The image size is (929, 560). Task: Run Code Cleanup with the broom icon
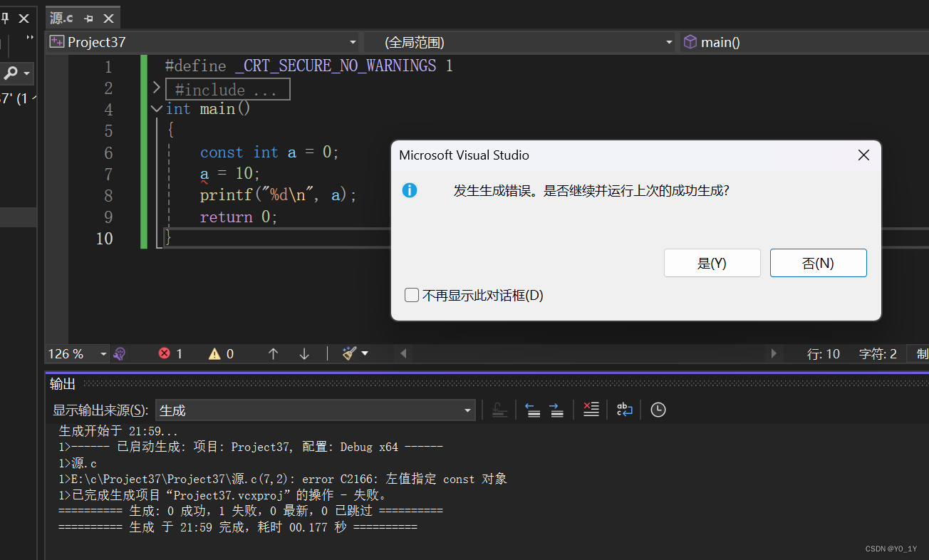coord(348,353)
